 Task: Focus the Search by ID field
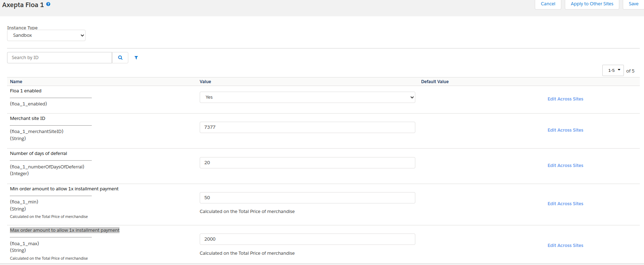(x=59, y=58)
